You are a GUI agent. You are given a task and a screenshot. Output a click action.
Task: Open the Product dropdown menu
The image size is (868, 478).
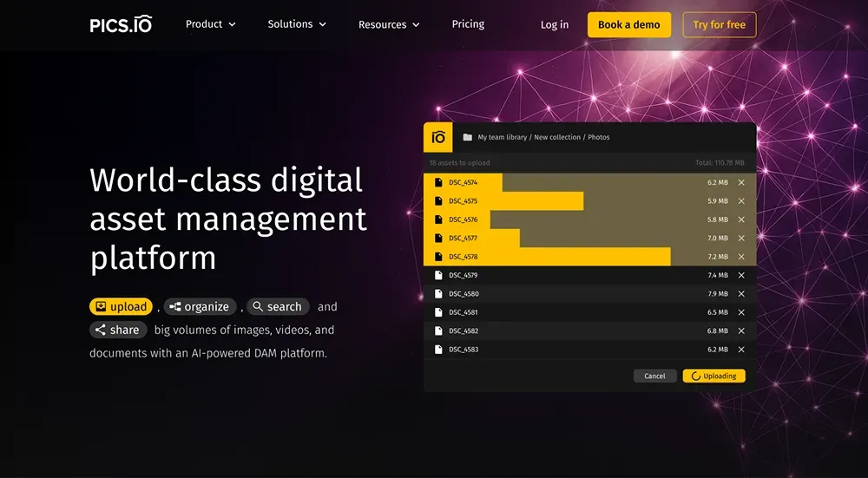211,23
